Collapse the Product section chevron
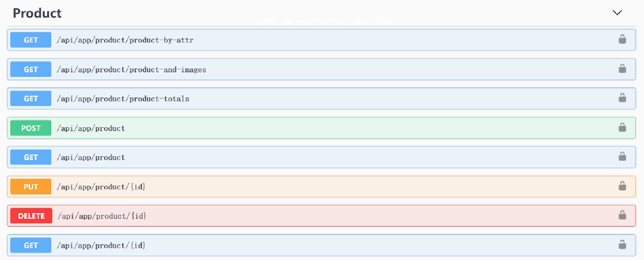The width and height of the screenshot is (644, 260). (x=617, y=13)
